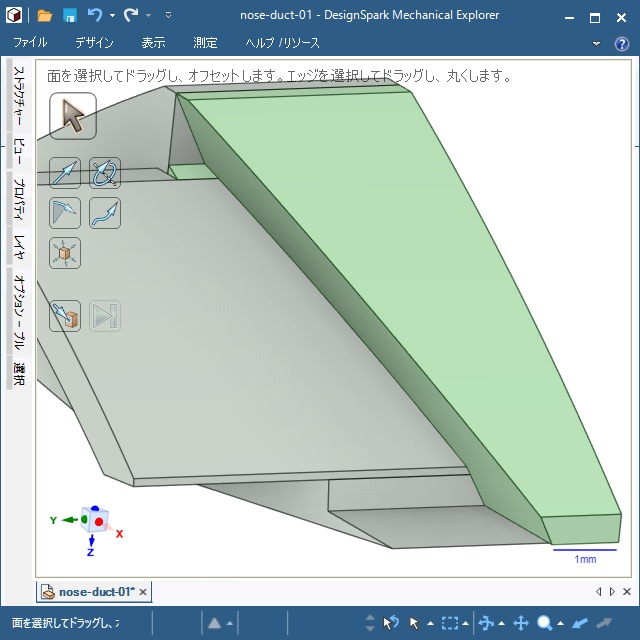Open the help question mark button
This screenshot has height=640, width=640.
tap(621, 44)
